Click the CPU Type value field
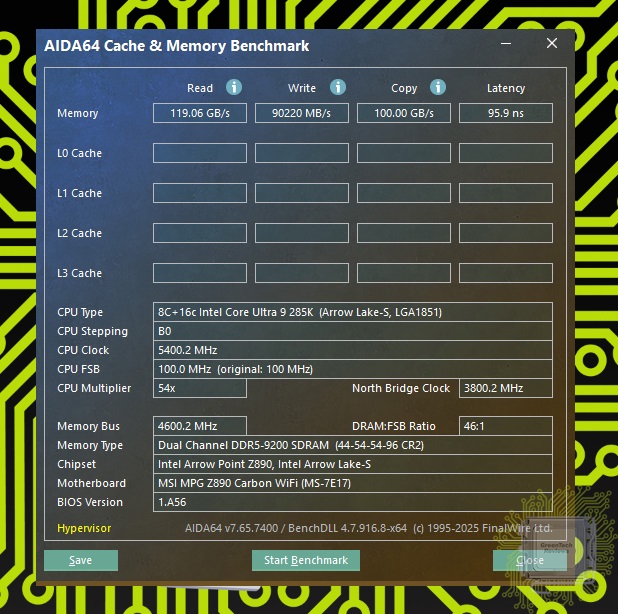 (x=353, y=312)
